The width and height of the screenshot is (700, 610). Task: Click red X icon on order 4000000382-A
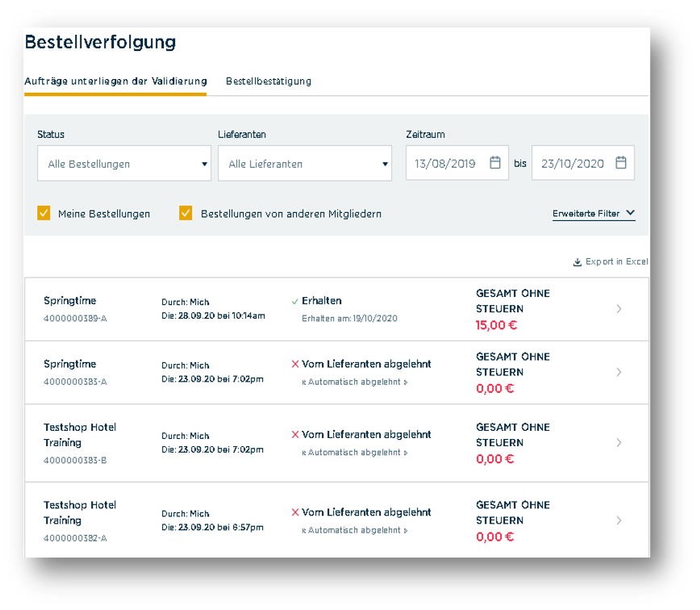pyautogui.click(x=295, y=512)
